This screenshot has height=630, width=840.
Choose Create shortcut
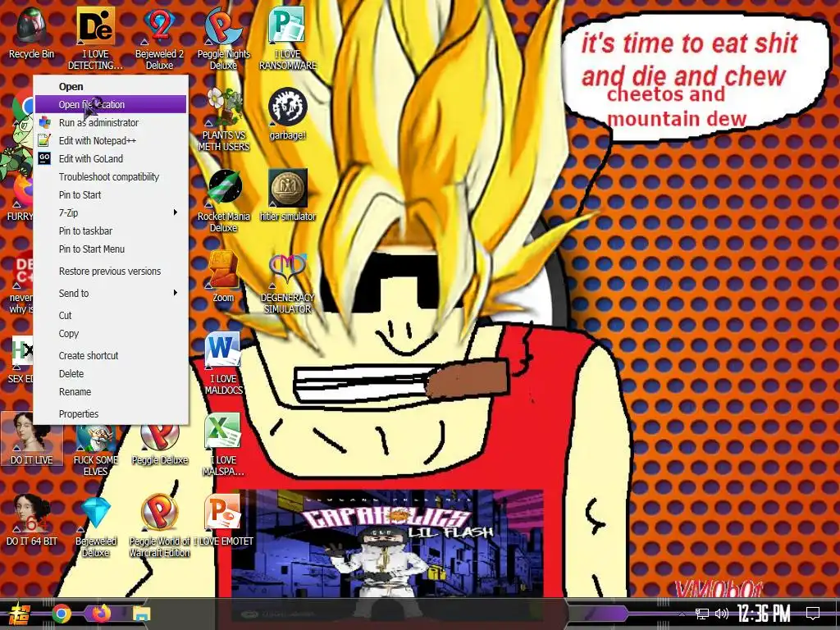(111, 356)
